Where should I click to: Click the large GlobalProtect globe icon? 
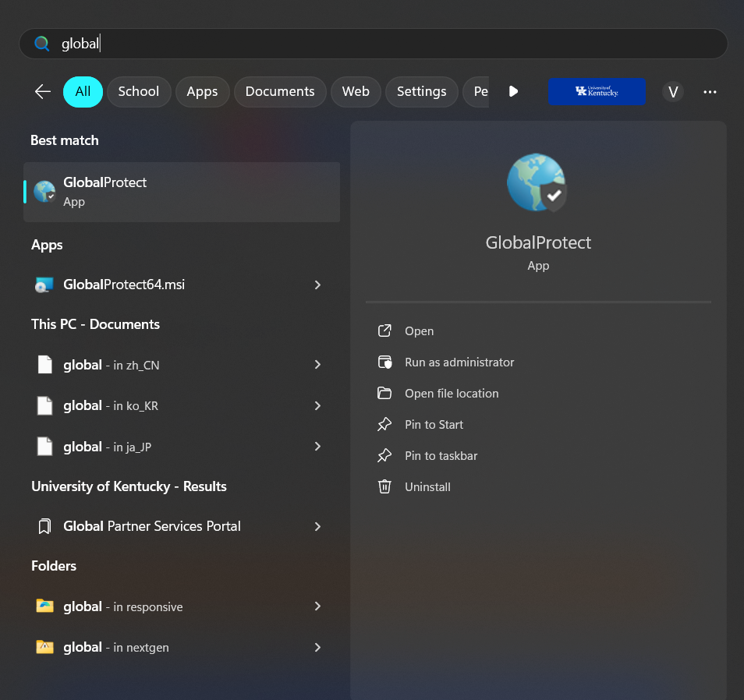click(x=537, y=182)
